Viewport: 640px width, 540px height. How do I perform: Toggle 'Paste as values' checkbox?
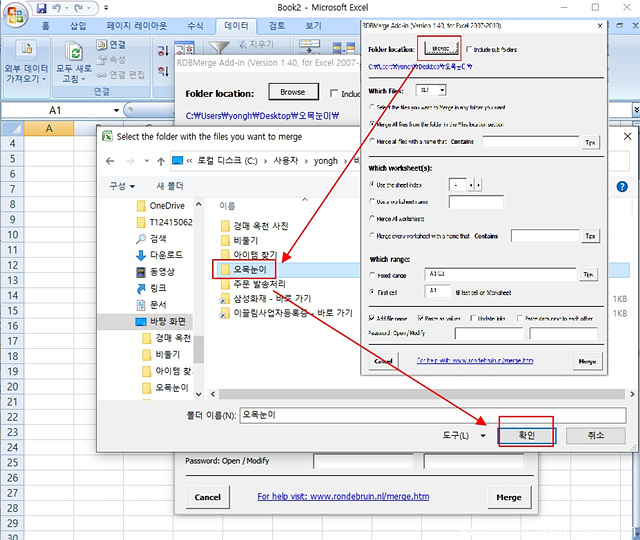420,318
